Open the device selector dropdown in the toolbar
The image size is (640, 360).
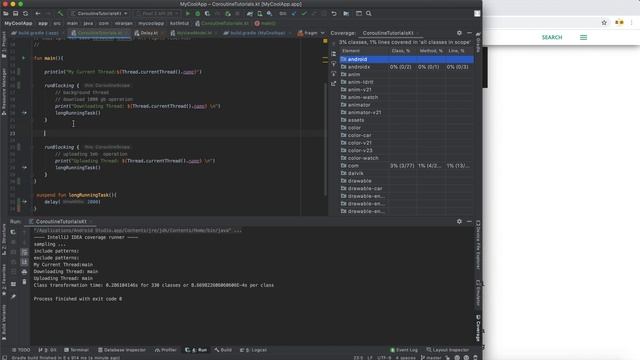click(x=158, y=13)
